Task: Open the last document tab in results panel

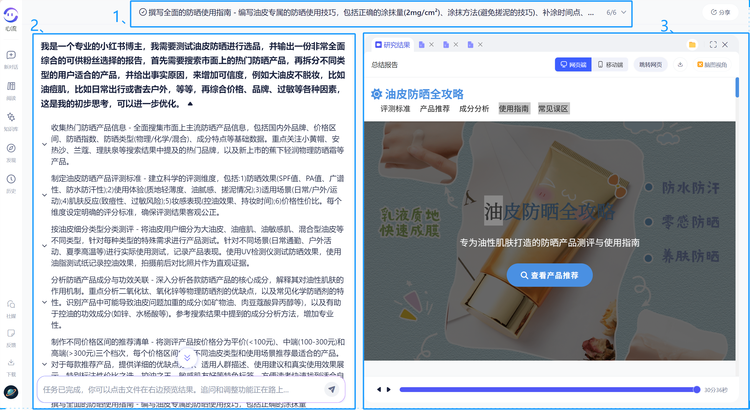Action: (x=470, y=44)
